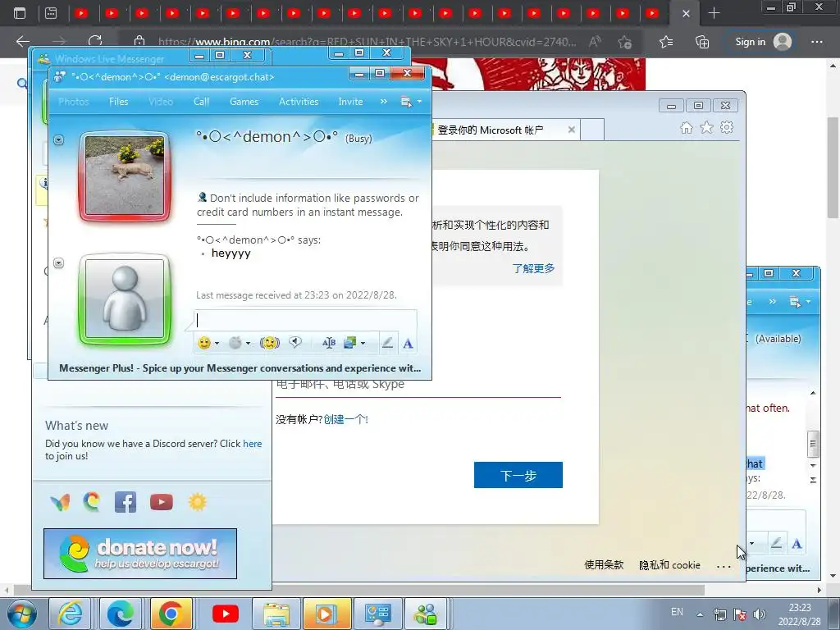Open the settings gear in login window
Screen dimensions: 840x630
(x=727, y=127)
